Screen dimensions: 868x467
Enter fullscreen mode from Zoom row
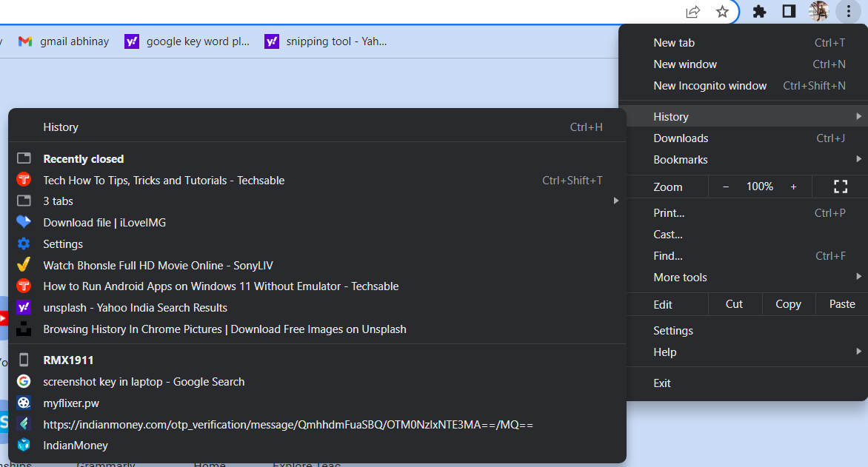click(x=841, y=187)
